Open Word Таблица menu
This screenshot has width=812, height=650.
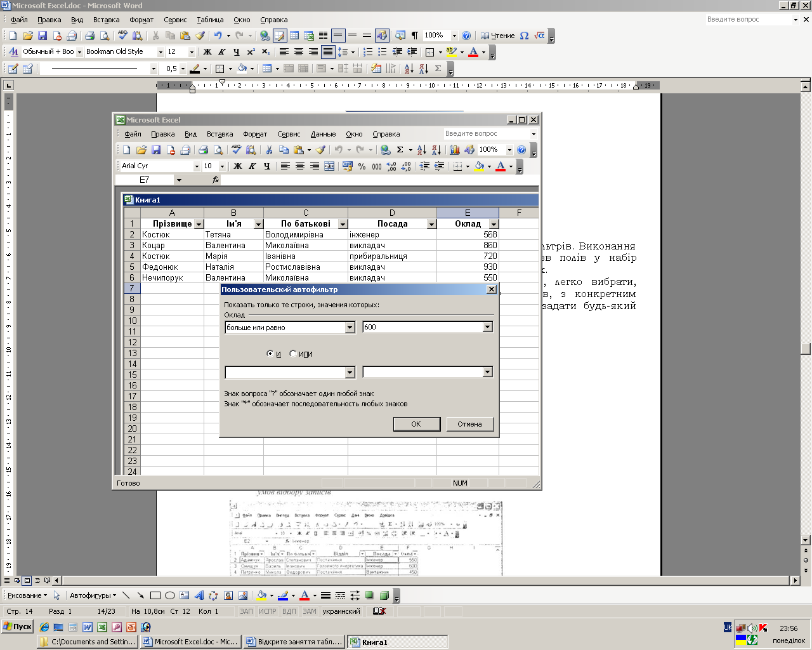pos(210,20)
